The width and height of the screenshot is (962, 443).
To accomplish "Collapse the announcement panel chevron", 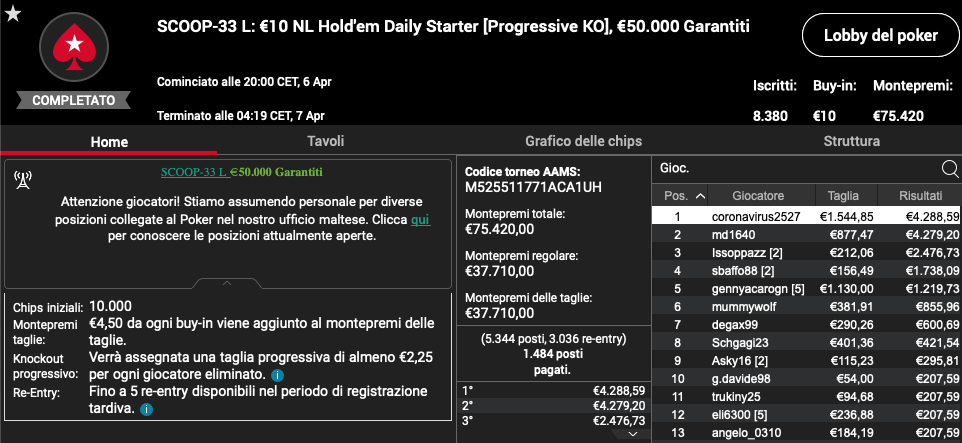I will (x=227, y=283).
